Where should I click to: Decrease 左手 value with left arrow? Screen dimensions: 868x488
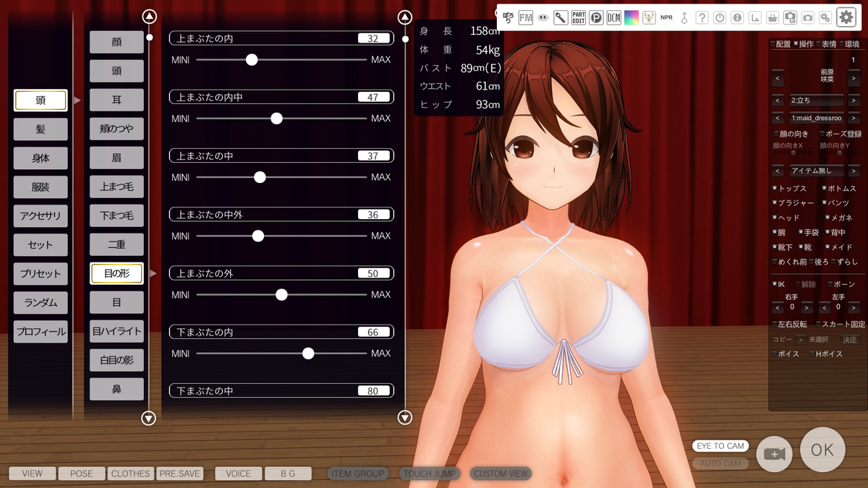click(825, 308)
